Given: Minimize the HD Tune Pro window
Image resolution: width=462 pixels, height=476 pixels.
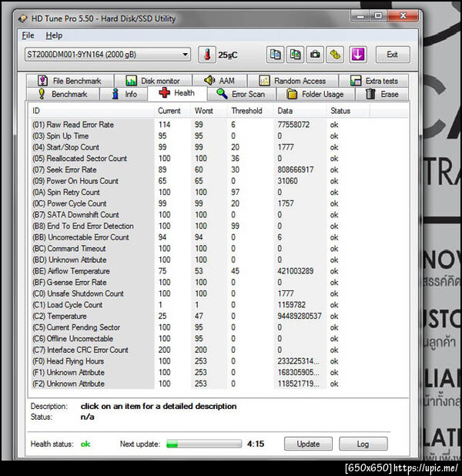Looking at the screenshot, I should (360, 15).
